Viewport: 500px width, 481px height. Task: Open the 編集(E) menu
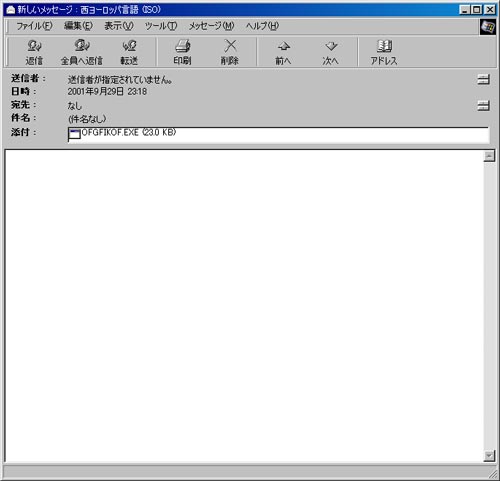(78, 26)
